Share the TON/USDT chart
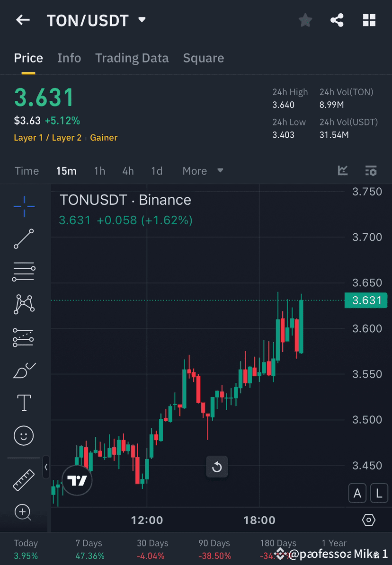392x565 pixels. (x=337, y=20)
